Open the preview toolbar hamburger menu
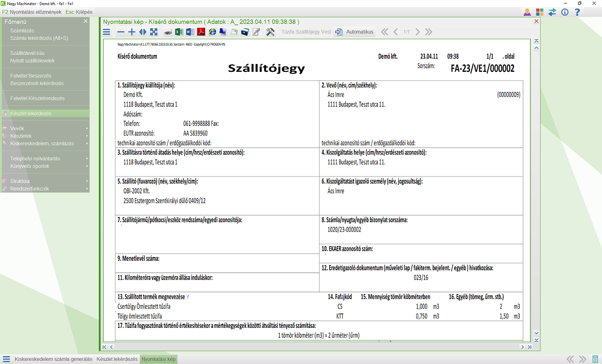 pyautogui.click(x=107, y=32)
